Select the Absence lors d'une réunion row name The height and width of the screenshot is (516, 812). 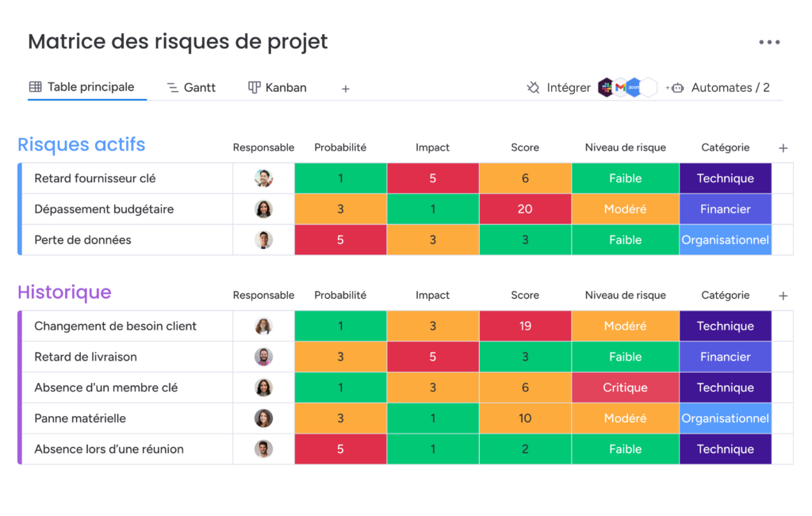pos(109,449)
